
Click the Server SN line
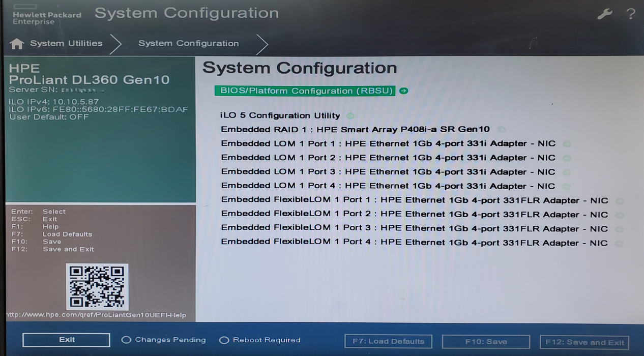pos(57,90)
